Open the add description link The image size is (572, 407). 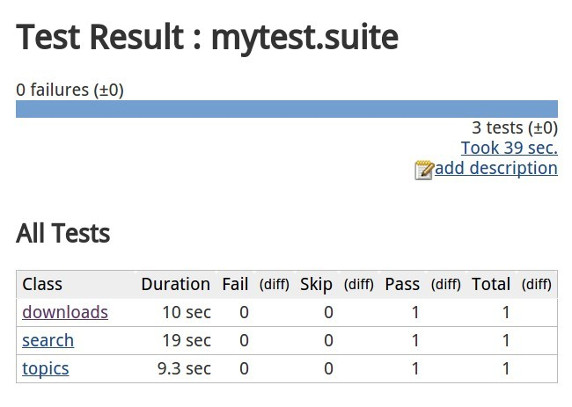[x=496, y=168]
